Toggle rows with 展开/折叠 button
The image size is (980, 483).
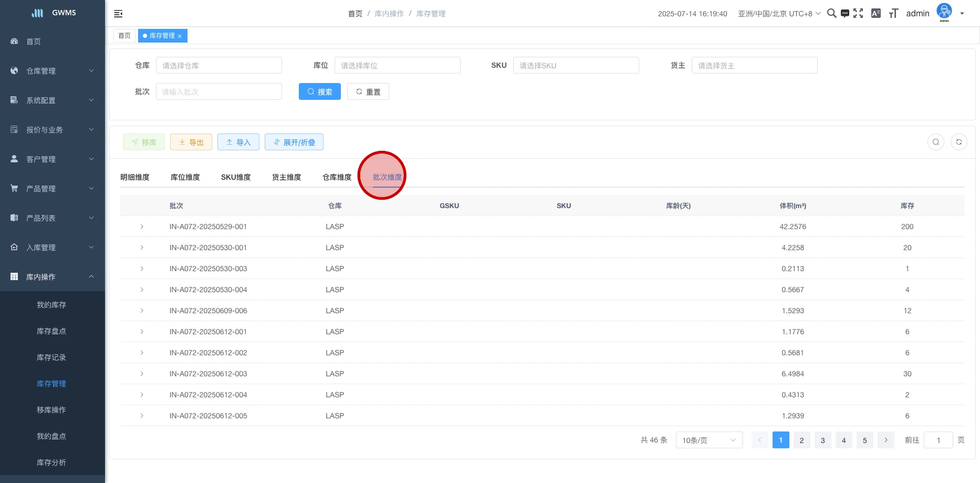pos(294,142)
